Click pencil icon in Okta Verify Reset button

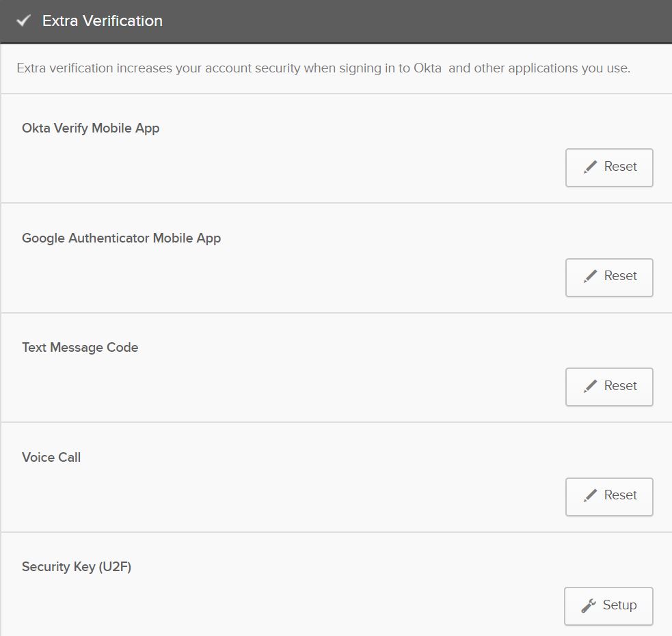click(590, 167)
